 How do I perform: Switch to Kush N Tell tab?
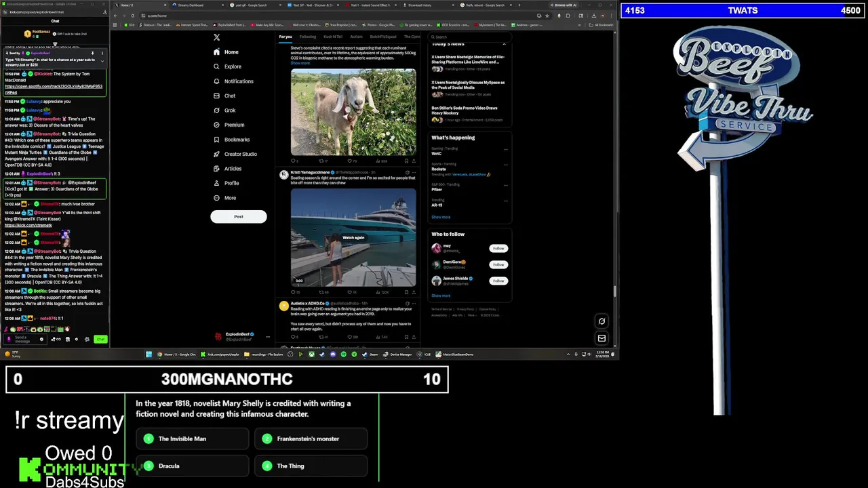333,37
